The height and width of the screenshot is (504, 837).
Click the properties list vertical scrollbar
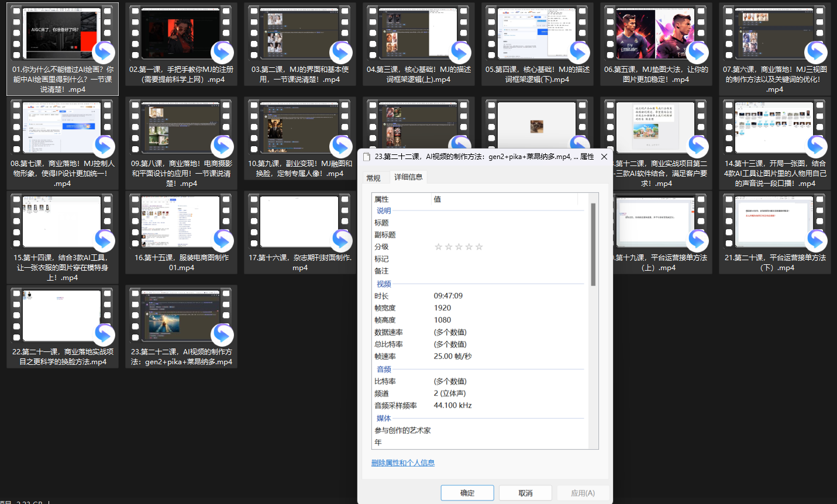pyautogui.click(x=593, y=246)
